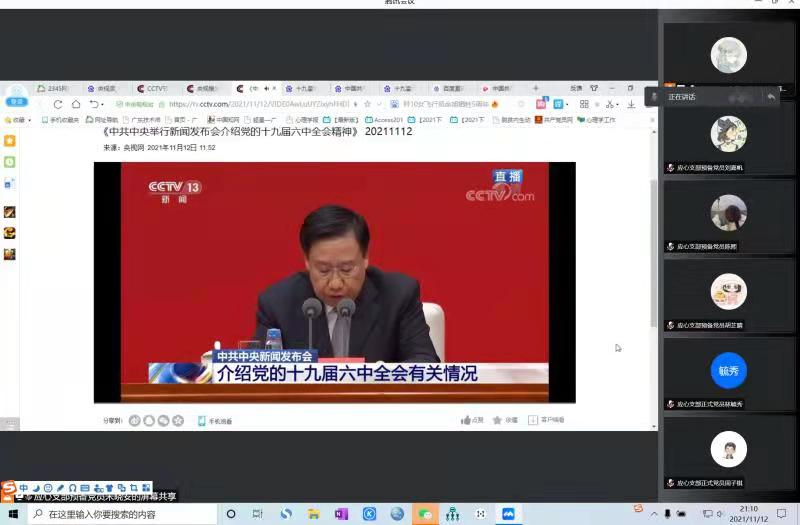
Task: Go to browser home page icon
Action: 76,104
